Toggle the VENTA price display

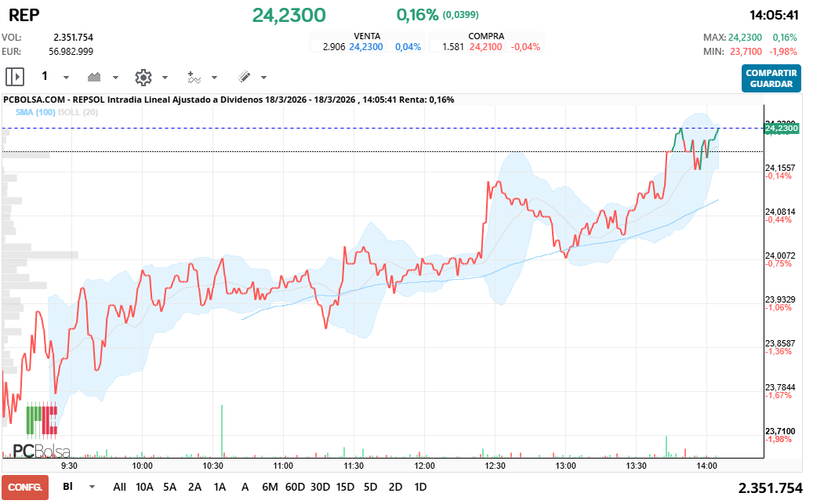click(x=368, y=36)
